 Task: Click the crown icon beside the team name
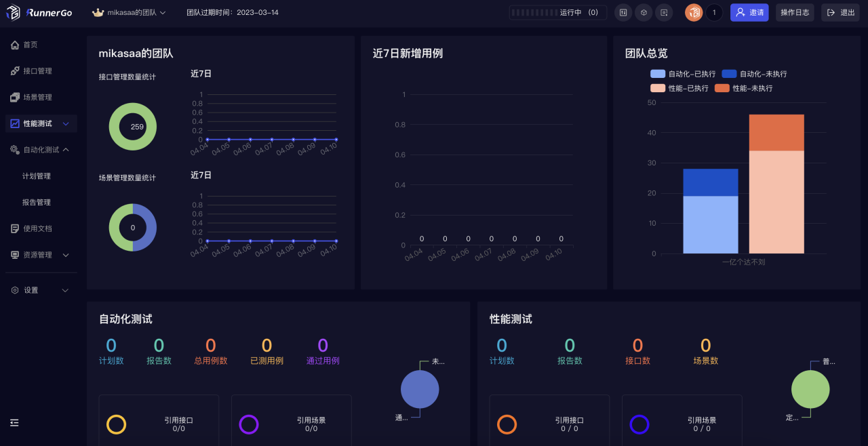[x=98, y=12]
